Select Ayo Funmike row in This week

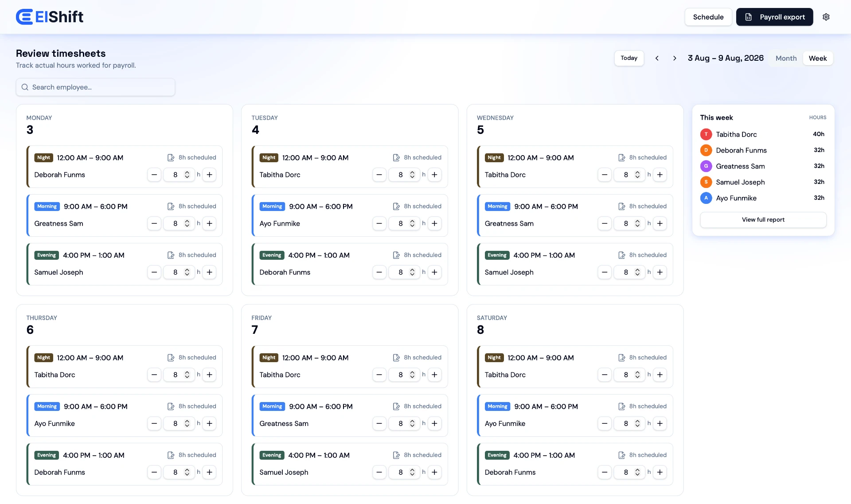click(x=763, y=198)
